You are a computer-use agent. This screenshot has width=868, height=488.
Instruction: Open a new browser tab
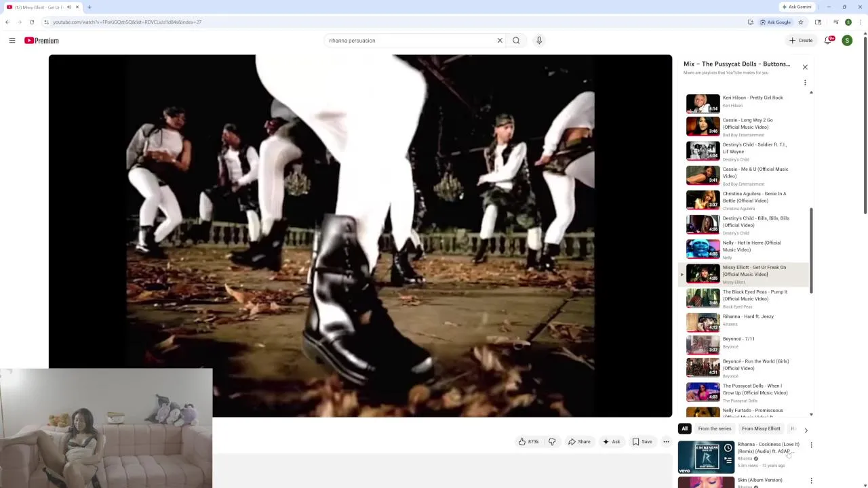coord(89,7)
